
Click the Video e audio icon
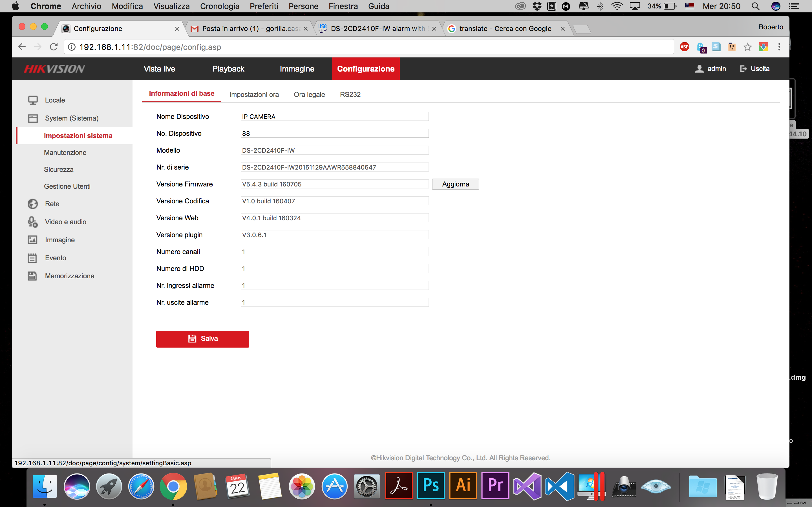32,222
